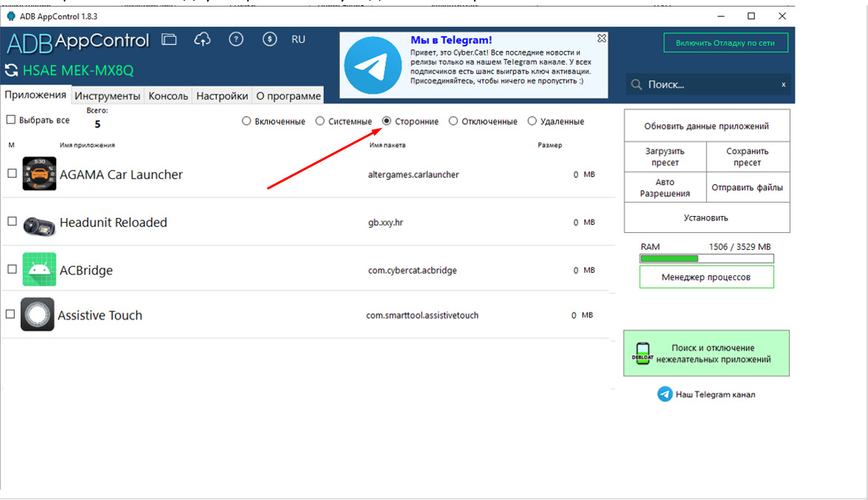Select the Headunit Reloaded name text
The image size is (868, 500).
tap(113, 222)
